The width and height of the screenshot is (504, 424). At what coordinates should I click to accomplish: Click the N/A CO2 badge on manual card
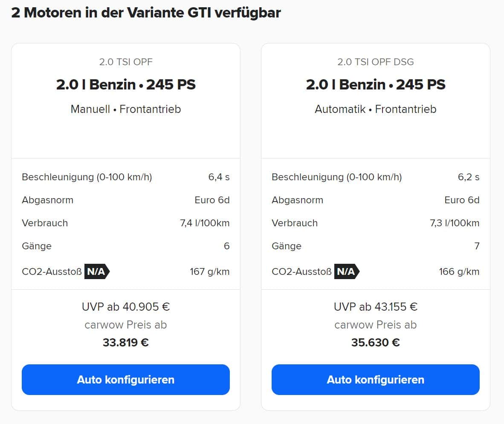[x=97, y=271]
